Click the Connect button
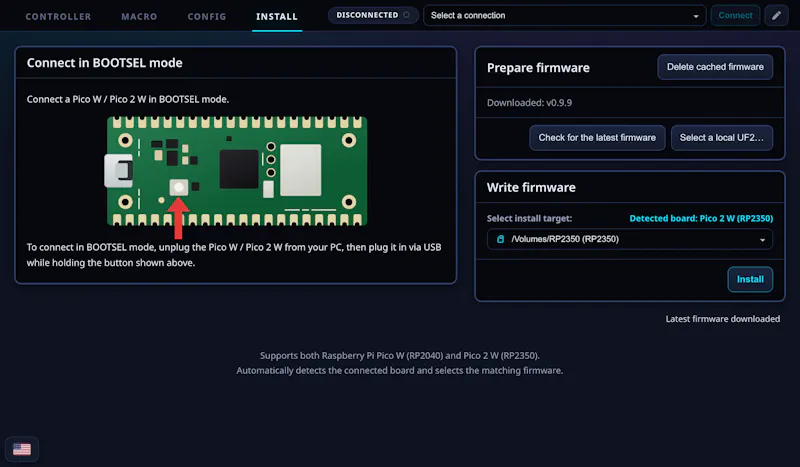 coord(735,15)
